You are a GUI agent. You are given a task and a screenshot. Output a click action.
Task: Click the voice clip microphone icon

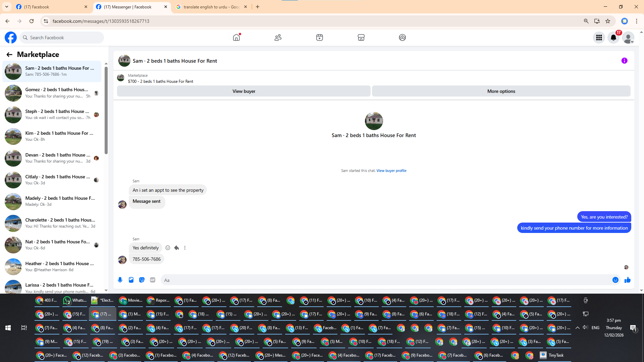[120, 280]
